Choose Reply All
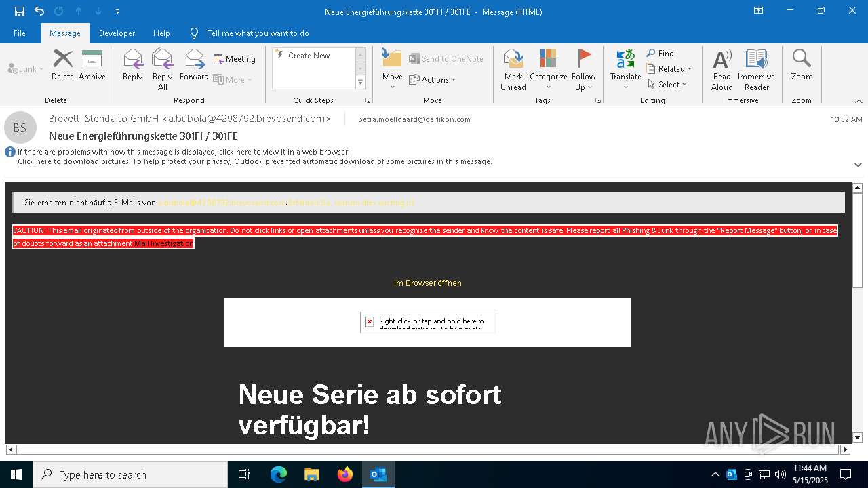Image resolution: width=868 pixels, height=488 pixels. [163, 70]
